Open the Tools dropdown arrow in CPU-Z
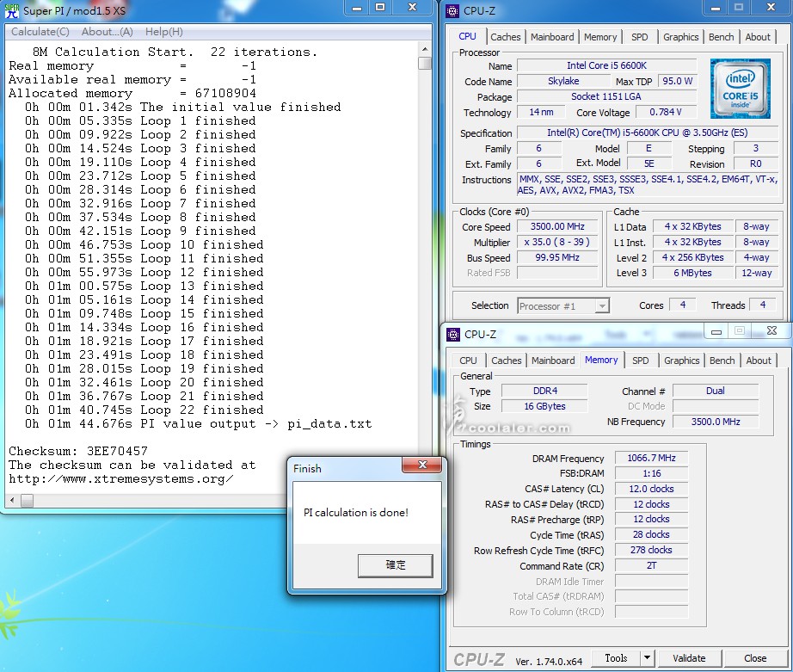 (647, 658)
